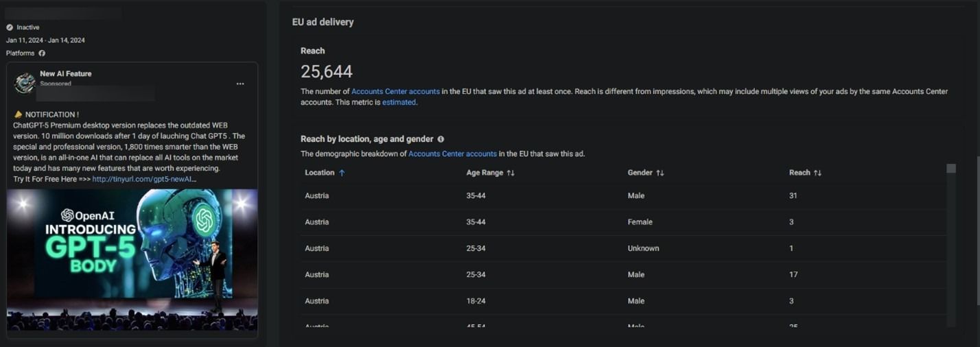The height and width of the screenshot is (347, 980).
Task: Click the New AI Feature page name
Action: [x=65, y=73]
